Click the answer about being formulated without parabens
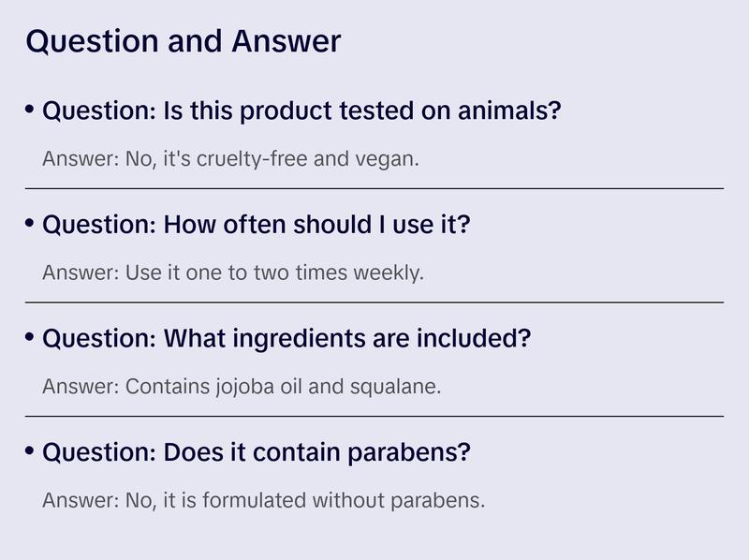Image resolution: width=749 pixels, height=560 pixels. coord(263,500)
